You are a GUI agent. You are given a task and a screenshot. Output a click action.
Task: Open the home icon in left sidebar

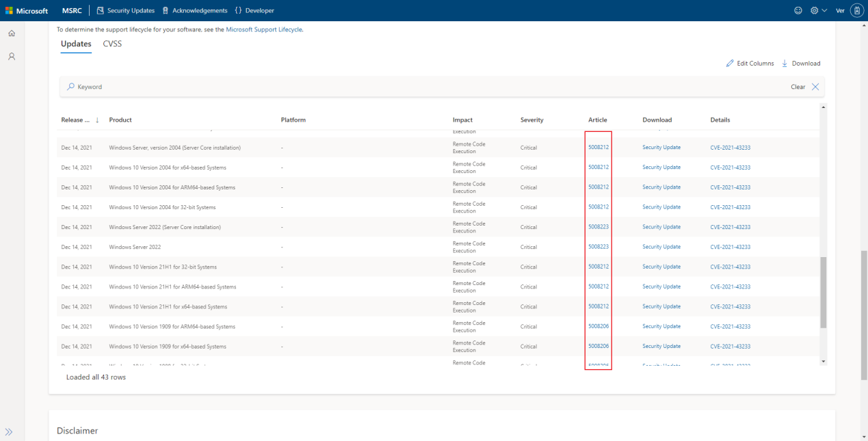[x=12, y=33]
